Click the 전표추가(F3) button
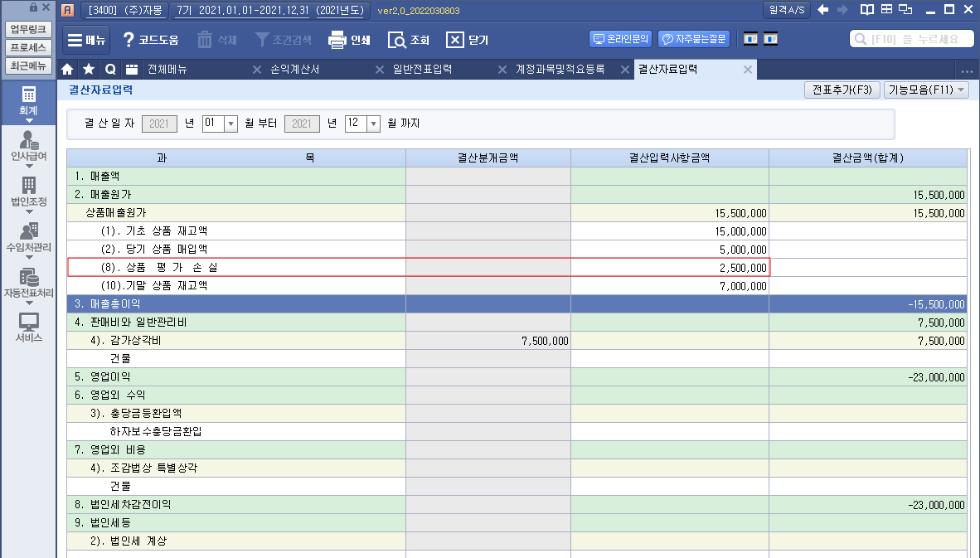 point(842,90)
